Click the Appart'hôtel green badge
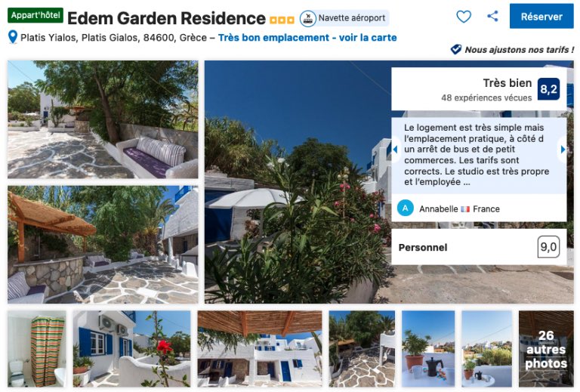Image resolution: width=580 pixels, height=392 pixels. point(35,16)
